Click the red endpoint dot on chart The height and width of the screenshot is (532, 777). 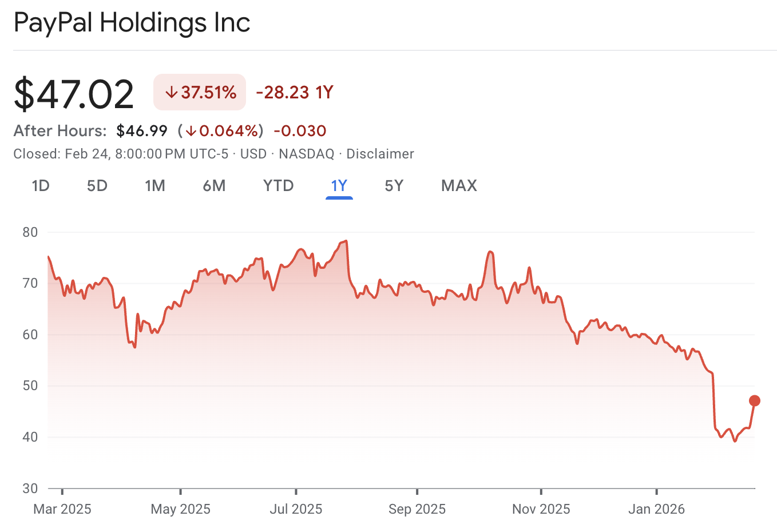click(755, 400)
